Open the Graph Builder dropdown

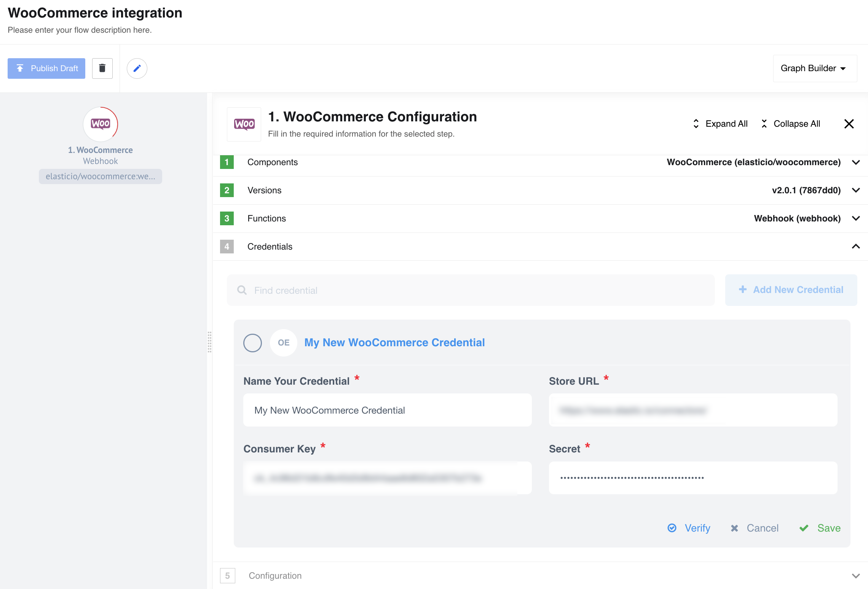[815, 68]
